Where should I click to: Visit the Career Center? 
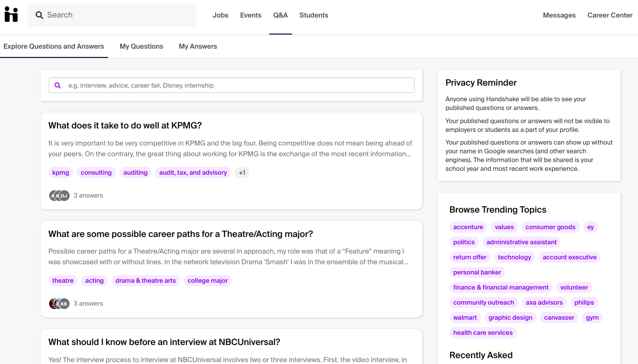[610, 15]
